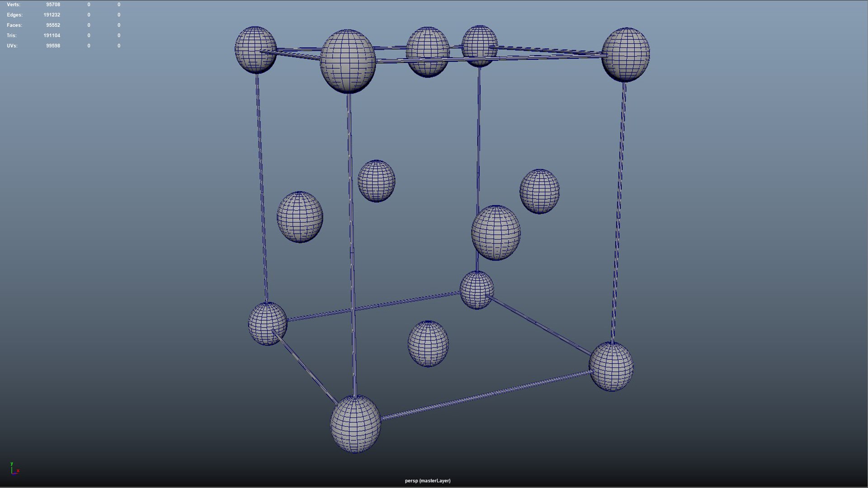Select the bottom front corner sphere

[x=355, y=424]
